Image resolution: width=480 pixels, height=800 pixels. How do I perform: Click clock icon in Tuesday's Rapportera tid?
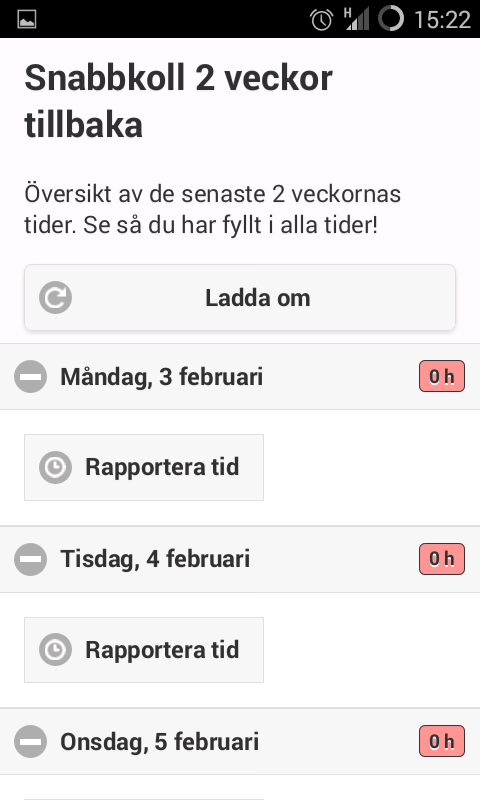click(55, 650)
